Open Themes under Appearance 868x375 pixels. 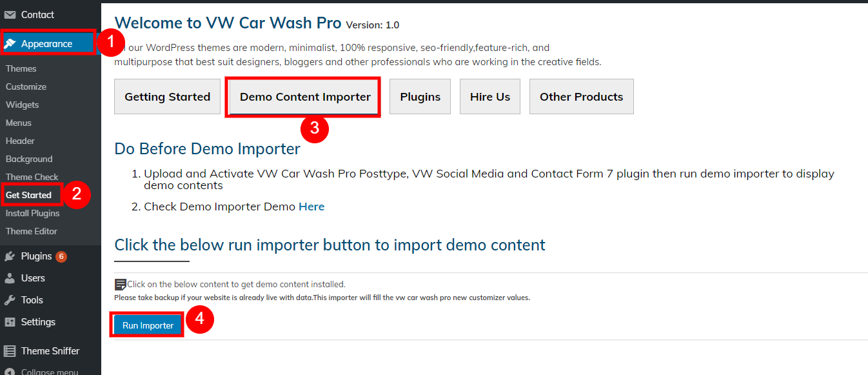[x=21, y=68]
